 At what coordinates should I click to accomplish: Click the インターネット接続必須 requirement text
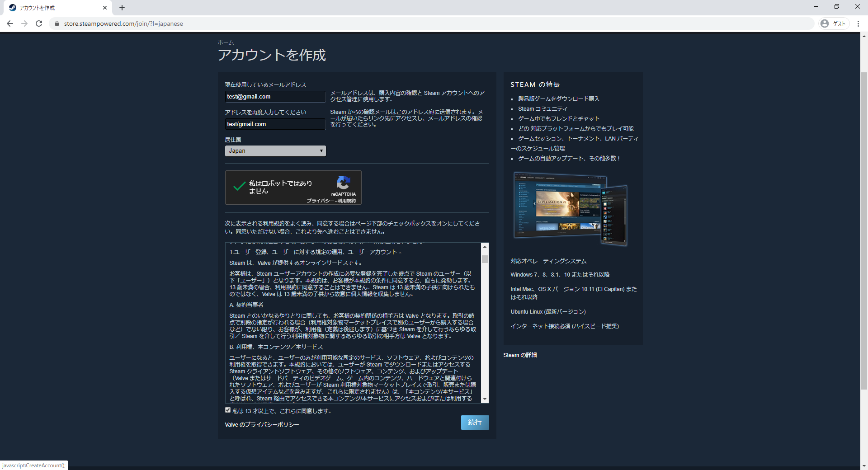tap(565, 326)
